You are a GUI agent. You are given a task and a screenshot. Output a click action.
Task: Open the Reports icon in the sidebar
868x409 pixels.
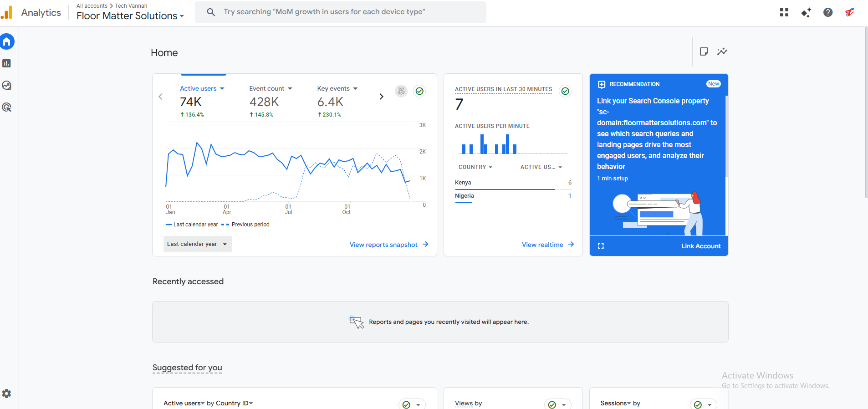pos(6,63)
